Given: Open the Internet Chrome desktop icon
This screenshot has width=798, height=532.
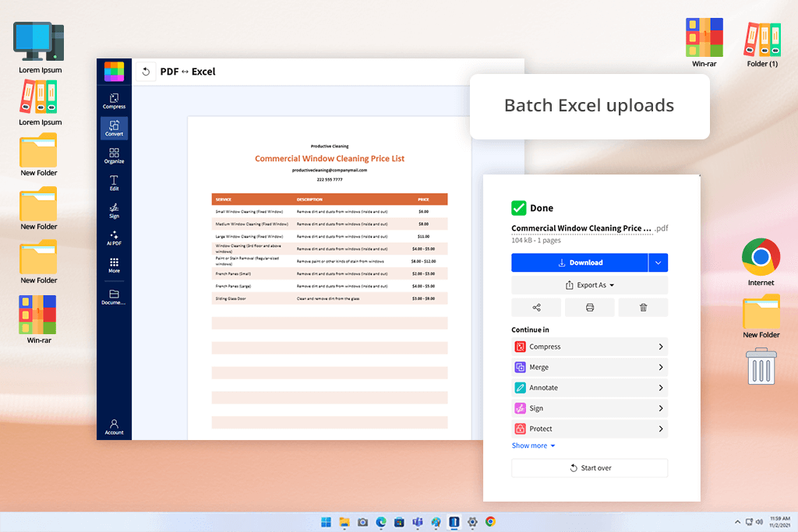Looking at the screenshot, I should pos(761,262).
